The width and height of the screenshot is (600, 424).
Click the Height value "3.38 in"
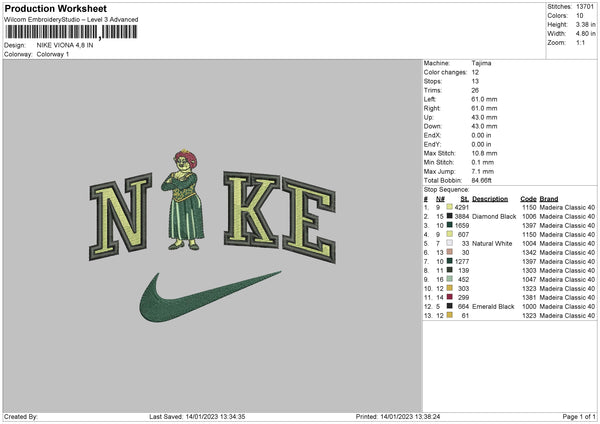click(x=585, y=24)
